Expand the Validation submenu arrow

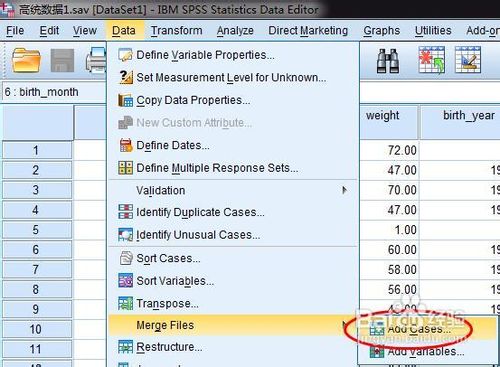(344, 190)
